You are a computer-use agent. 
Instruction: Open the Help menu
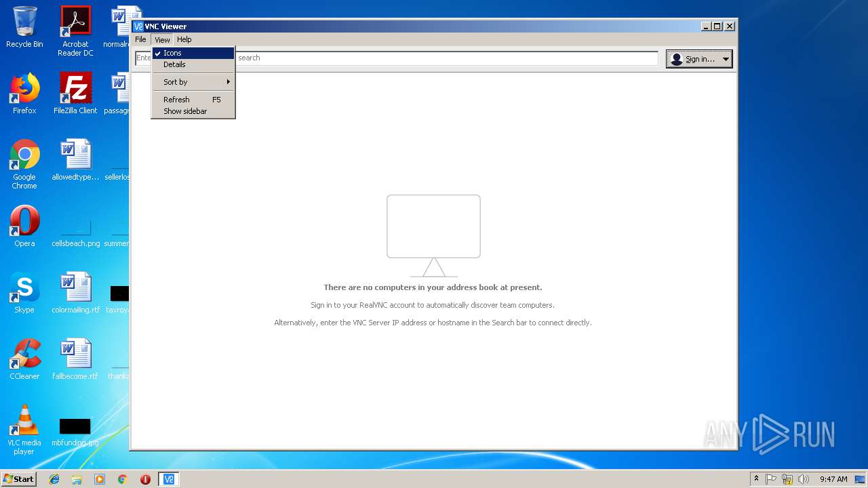(x=184, y=39)
